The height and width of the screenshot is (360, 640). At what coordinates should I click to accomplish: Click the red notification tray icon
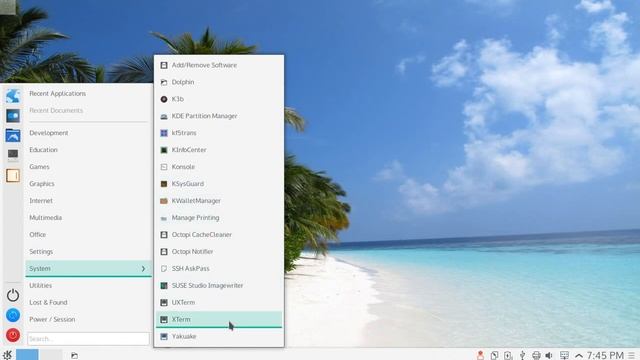pos(480,355)
